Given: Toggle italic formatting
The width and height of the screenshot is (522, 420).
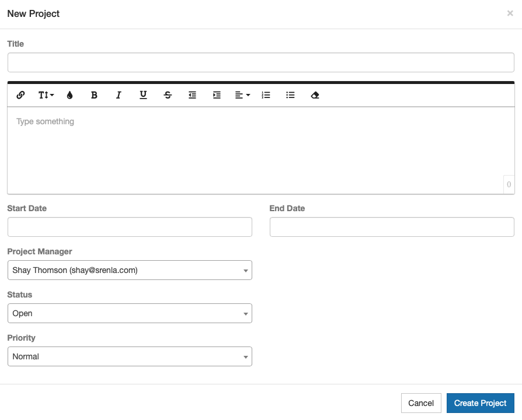Looking at the screenshot, I should click(119, 95).
